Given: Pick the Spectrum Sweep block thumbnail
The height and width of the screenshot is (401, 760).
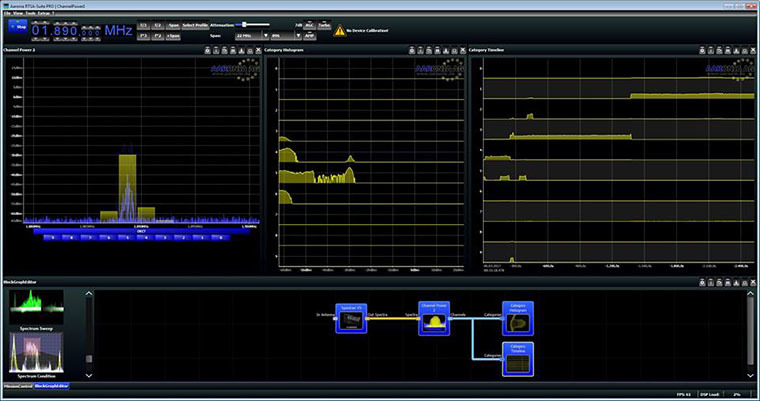Looking at the screenshot, I should 36,307.
